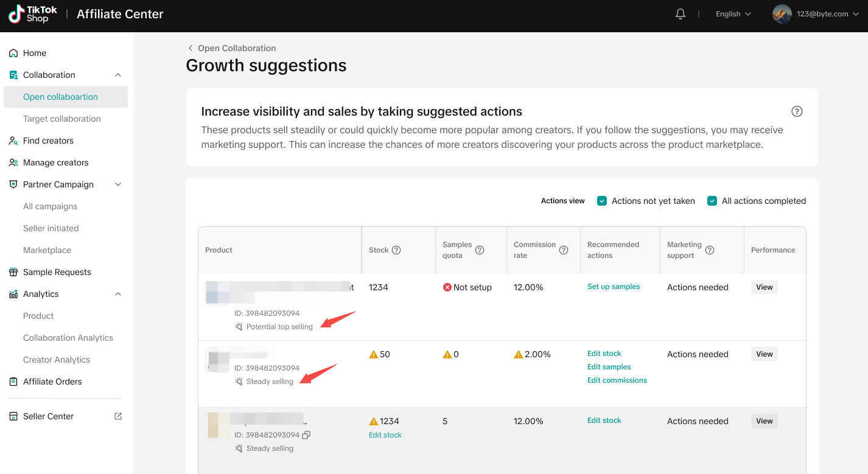
Task: Expand the Partner Campaign section chevron
Action: click(x=118, y=184)
